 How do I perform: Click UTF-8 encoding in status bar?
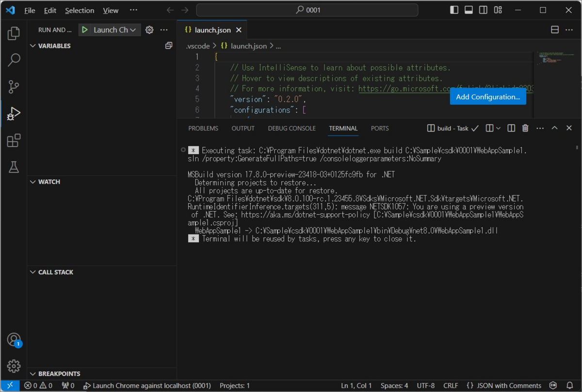point(426,386)
